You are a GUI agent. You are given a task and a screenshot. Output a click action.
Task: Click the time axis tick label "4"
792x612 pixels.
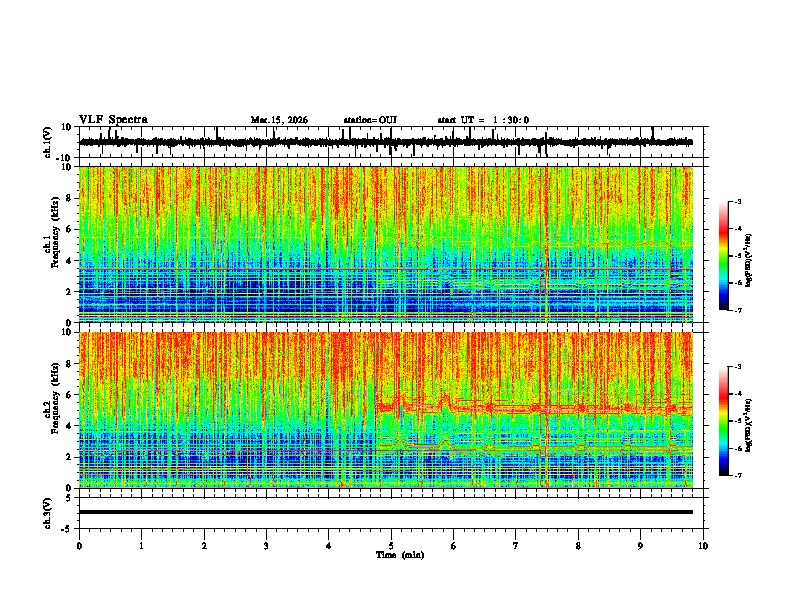tap(329, 546)
